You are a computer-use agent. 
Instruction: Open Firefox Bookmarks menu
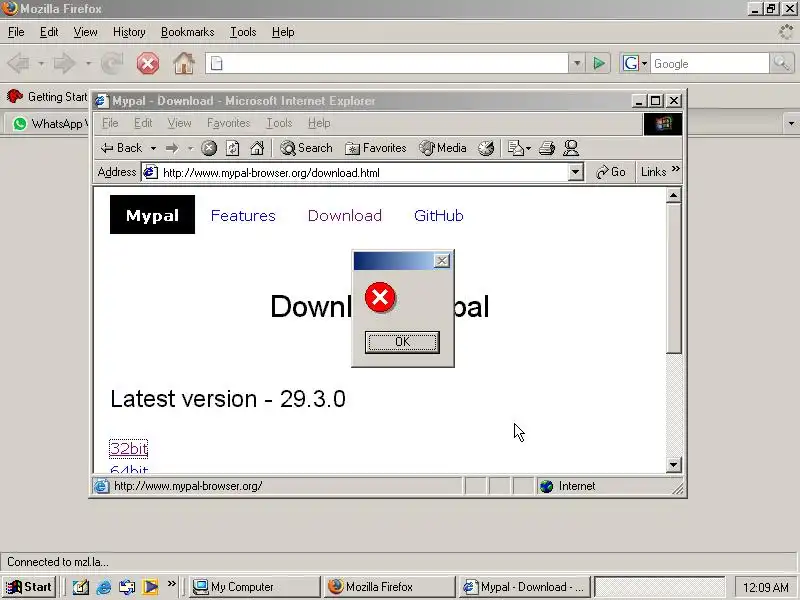coord(187,32)
